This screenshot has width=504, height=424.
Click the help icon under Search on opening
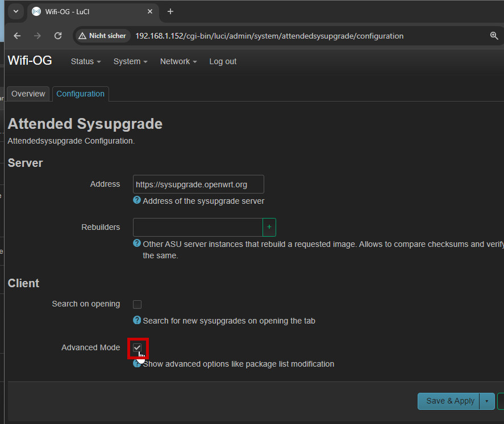coord(137,320)
